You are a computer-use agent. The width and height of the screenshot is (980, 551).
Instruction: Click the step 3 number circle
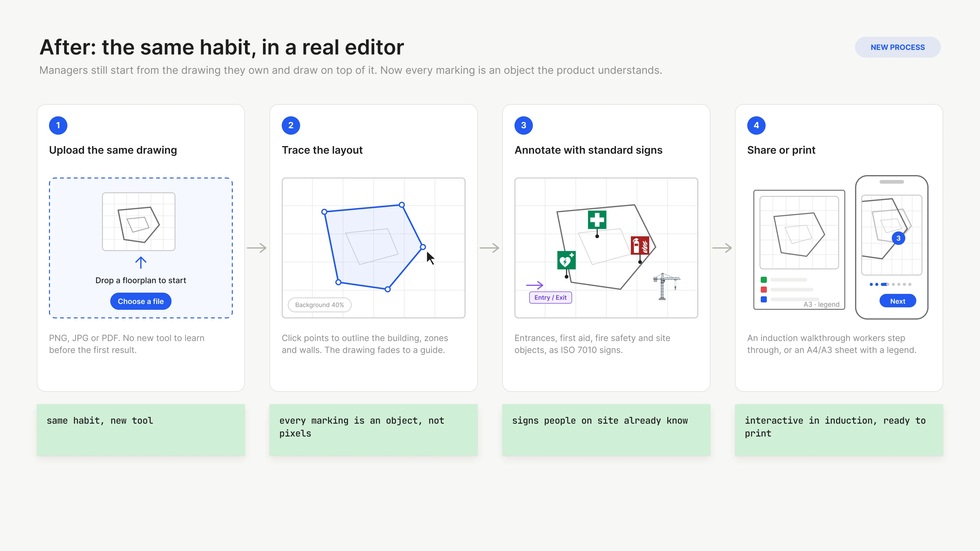(x=523, y=125)
